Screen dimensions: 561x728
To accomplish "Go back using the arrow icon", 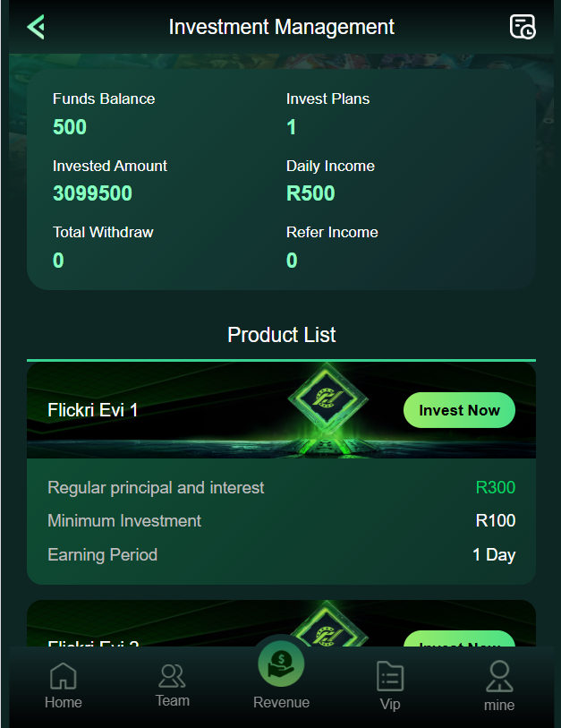I will 36,27.
